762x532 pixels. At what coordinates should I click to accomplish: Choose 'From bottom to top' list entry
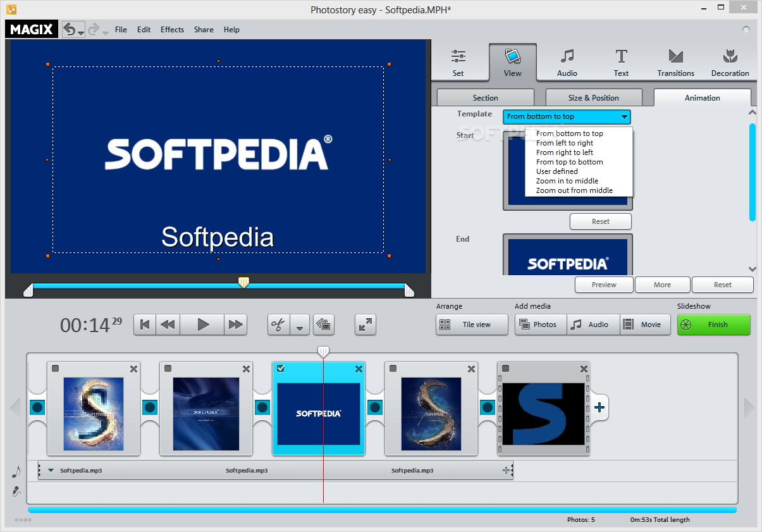click(x=570, y=133)
